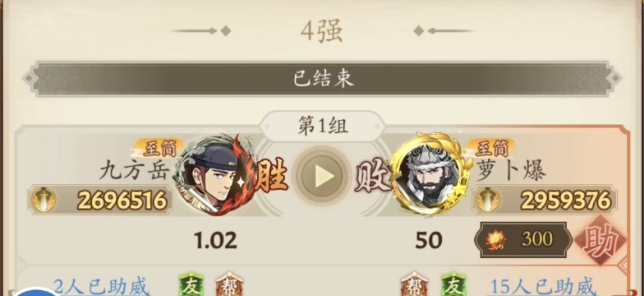The image size is (644, 296).
Task: Tap the red 助 cheer button
Action: [600, 239]
